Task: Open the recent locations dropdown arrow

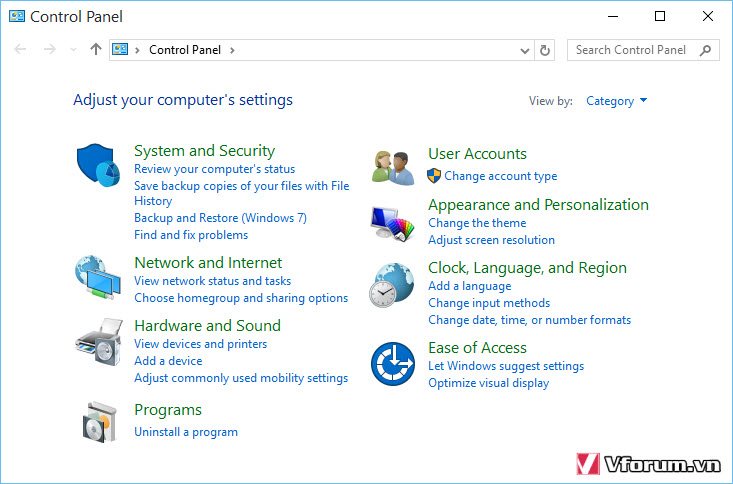Action: pyautogui.click(x=73, y=50)
